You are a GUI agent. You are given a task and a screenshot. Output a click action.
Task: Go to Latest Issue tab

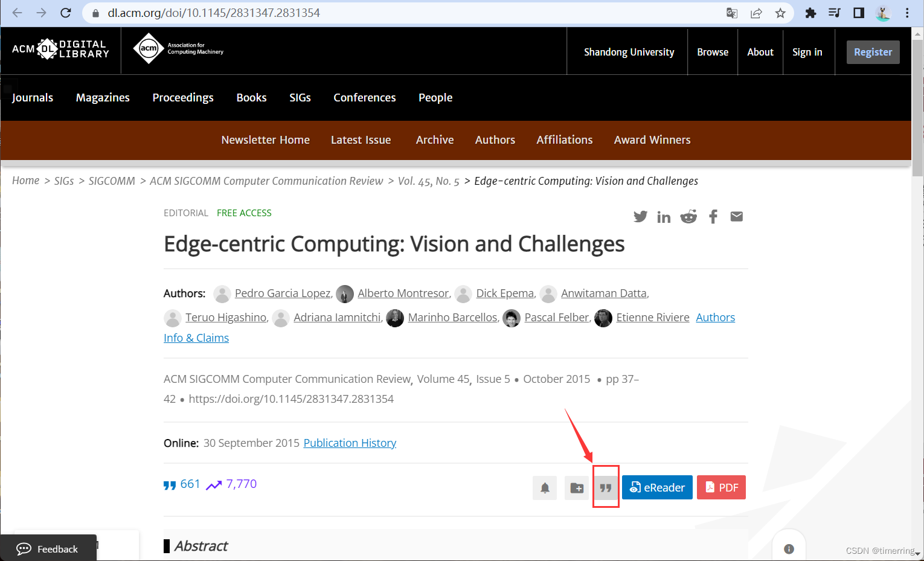tap(361, 140)
